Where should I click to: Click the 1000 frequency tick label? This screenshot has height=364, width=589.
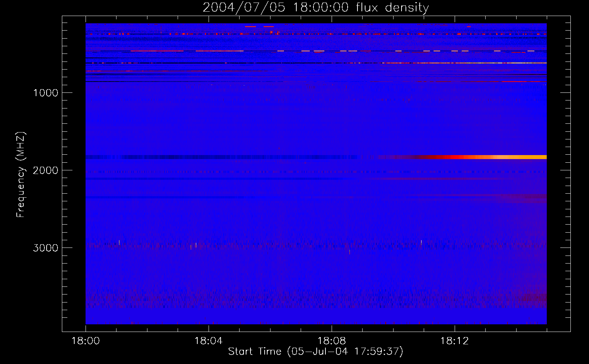point(46,93)
